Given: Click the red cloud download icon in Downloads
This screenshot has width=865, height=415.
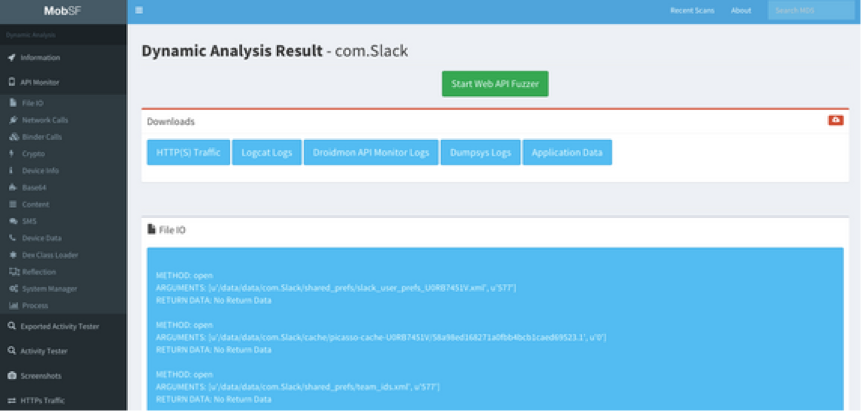Looking at the screenshot, I should point(836,120).
